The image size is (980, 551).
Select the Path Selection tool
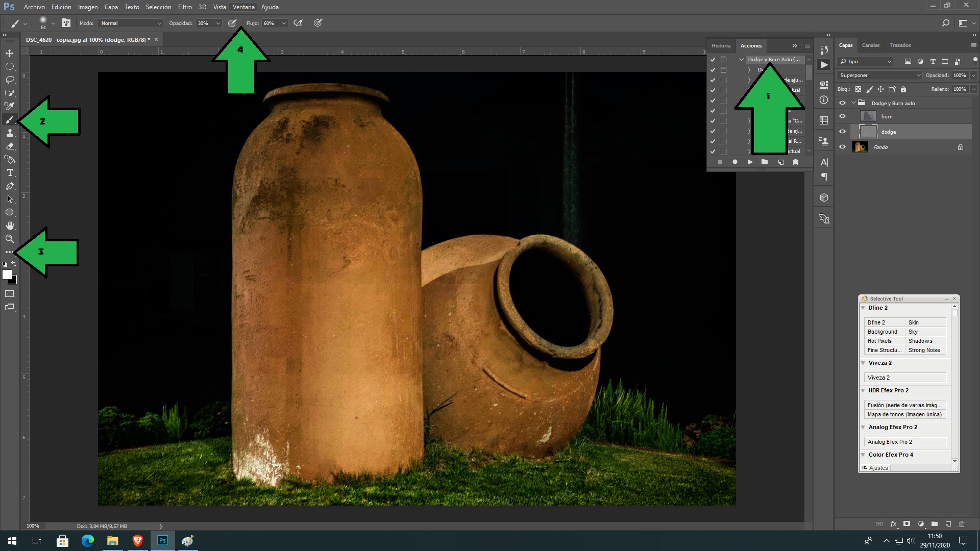coord(10,199)
